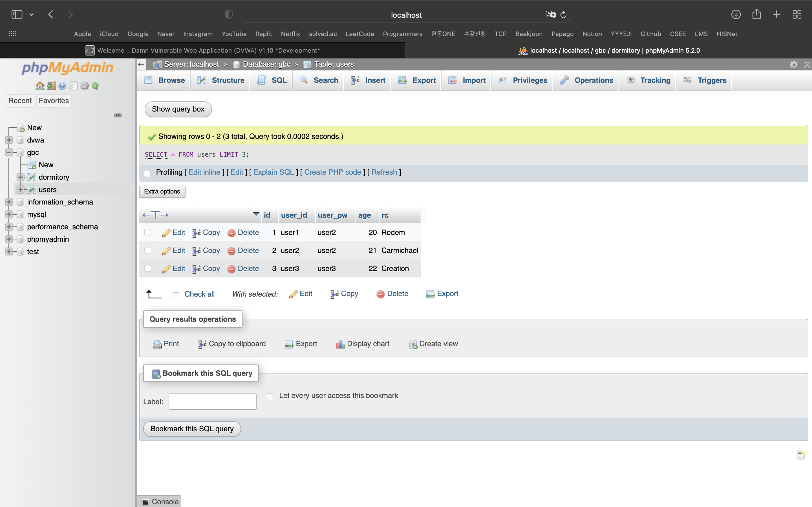812x507 pixels.
Task: Click the Show query box button
Action: point(178,109)
